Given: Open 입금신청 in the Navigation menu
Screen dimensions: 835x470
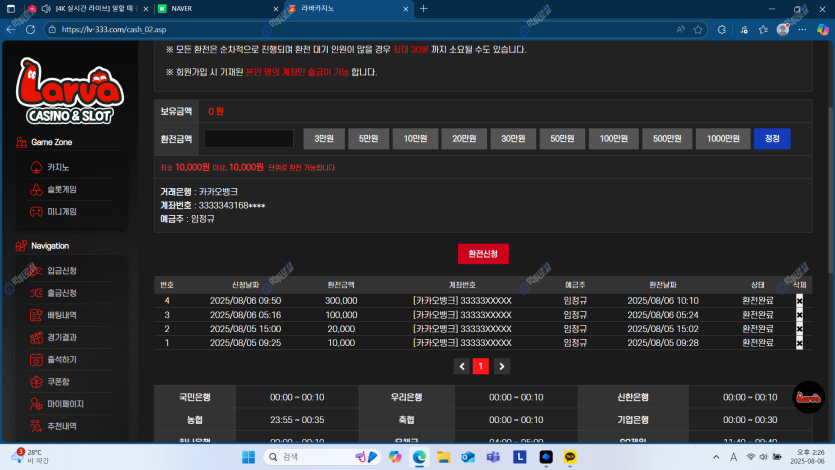Looking at the screenshot, I should (x=62, y=271).
